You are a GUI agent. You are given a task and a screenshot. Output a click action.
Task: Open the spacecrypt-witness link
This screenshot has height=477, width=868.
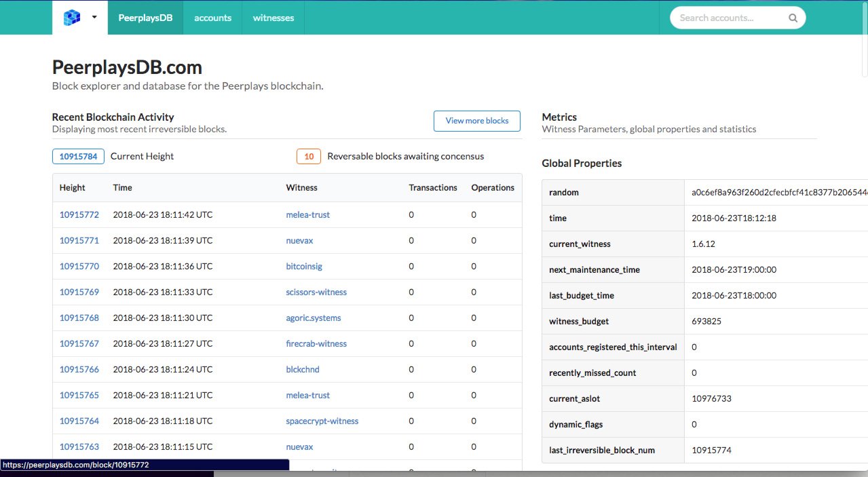[322, 421]
